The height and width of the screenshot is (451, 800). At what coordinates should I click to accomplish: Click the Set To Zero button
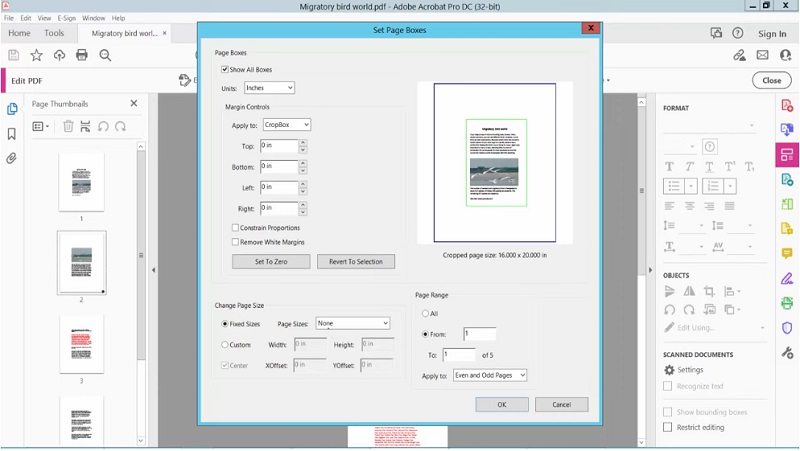click(271, 261)
